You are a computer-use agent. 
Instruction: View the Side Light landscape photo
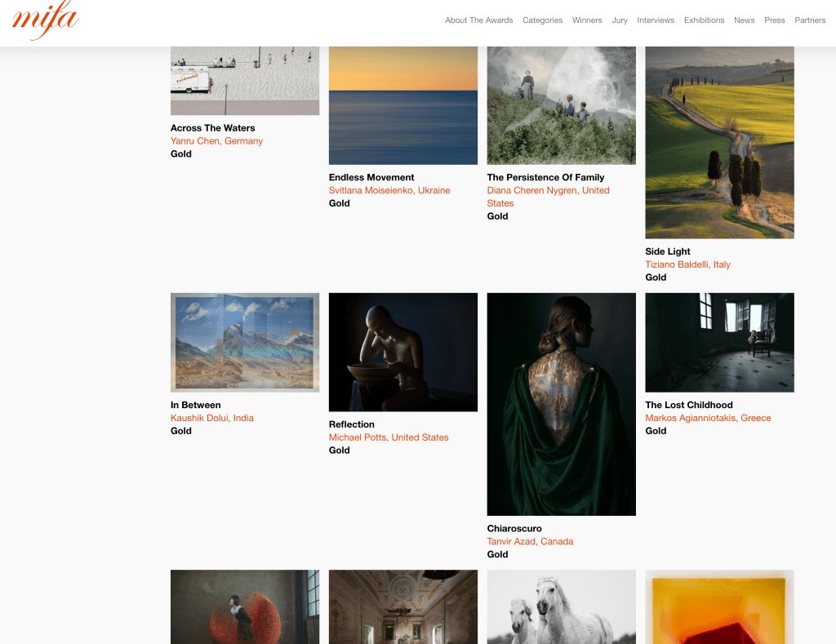point(719,142)
